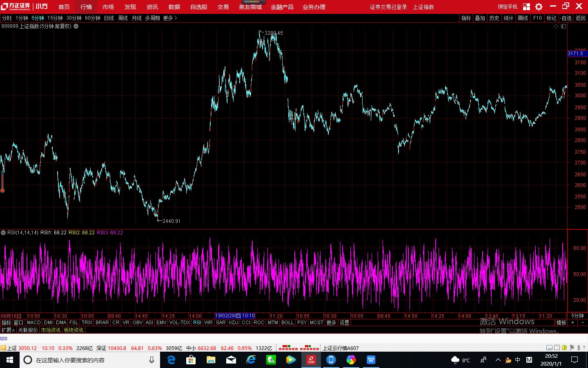Switch to the 分时 chart period
The height and width of the screenshot is (368, 588).
pyautogui.click(x=7, y=18)
